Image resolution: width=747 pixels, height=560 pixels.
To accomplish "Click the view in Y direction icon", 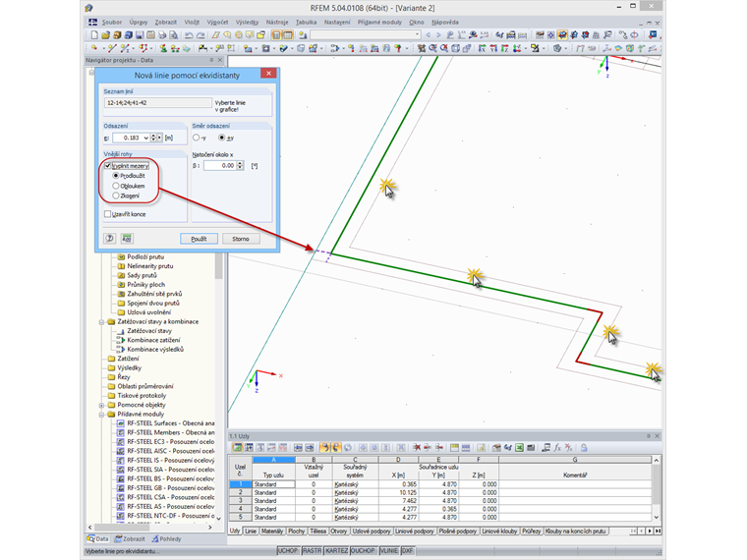I will (x=493, y=48).
